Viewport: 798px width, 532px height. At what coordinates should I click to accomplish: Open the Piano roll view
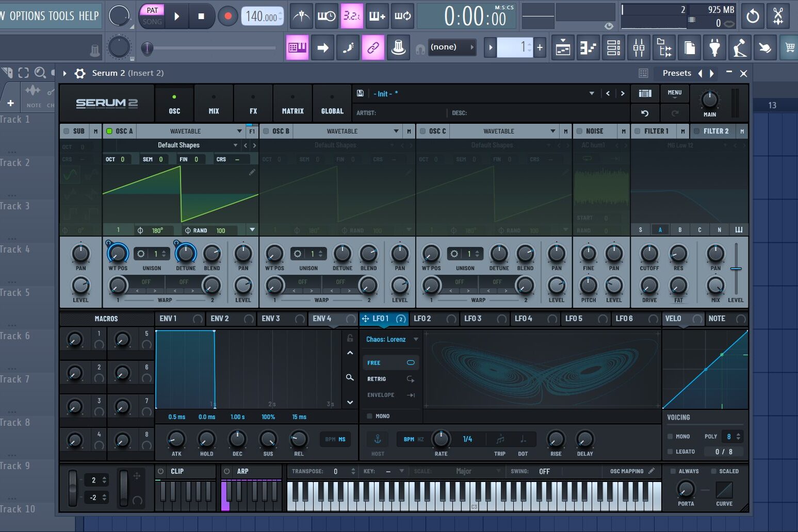coord(588,48)
